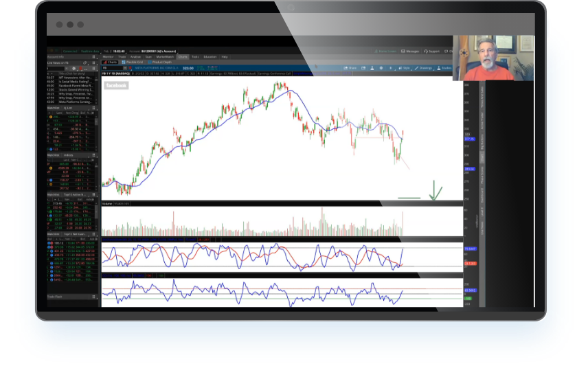The width and height of the screenshot is (588, 377).
Task: Switch to the Analyze tab
Action: click(135, 57)
